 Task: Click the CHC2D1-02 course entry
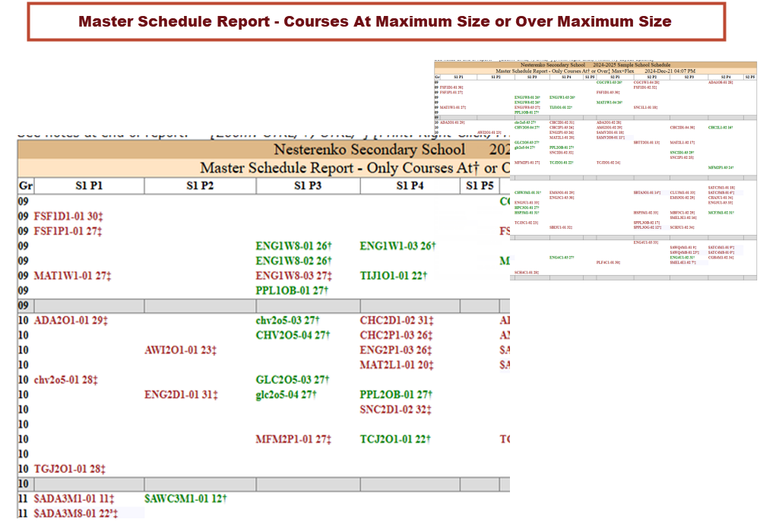(396, 320)
